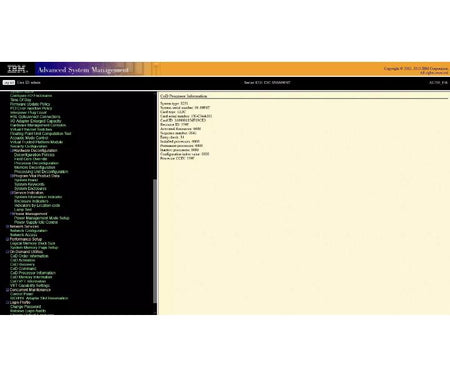Image resolution: width=450 pixels, height=375 pixels.
Task: Collapse the Service Indicators section
Action: pos(12,193)
